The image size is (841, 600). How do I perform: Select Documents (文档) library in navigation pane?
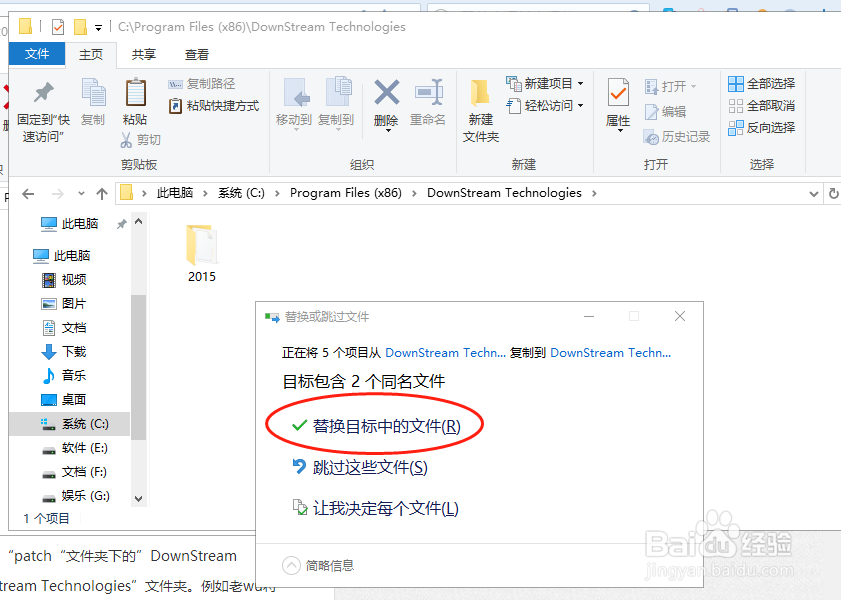(64, 328)
